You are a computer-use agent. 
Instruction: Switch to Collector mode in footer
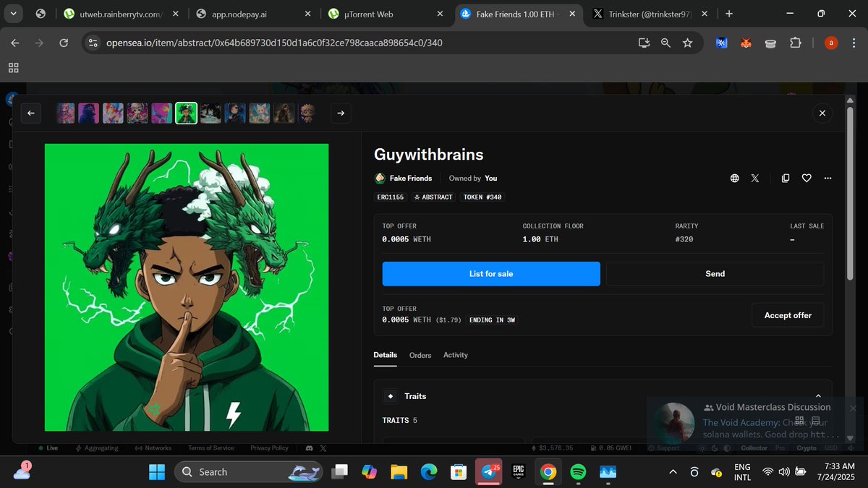[754, 448]
